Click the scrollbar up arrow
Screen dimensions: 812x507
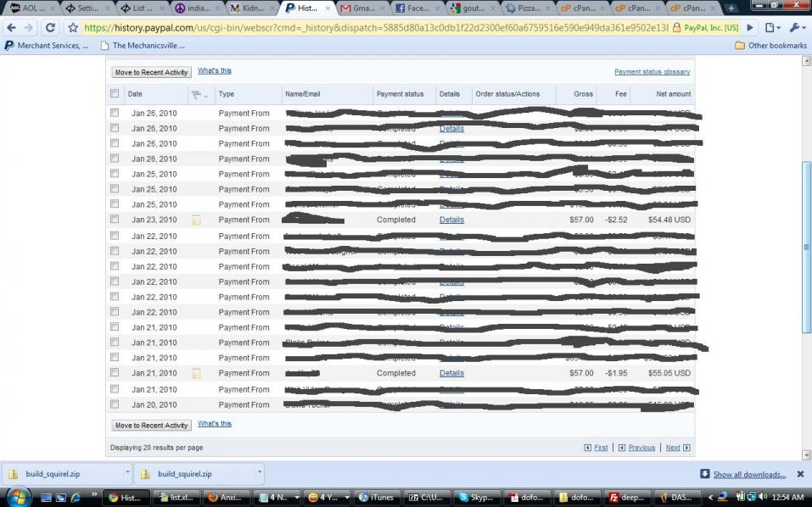[x=806, y=60]
